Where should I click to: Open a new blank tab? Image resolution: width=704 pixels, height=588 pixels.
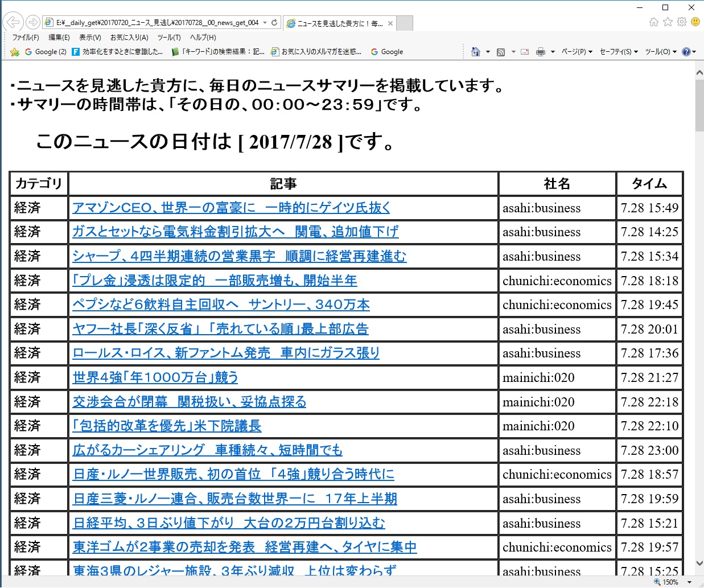tap(405, 23)
